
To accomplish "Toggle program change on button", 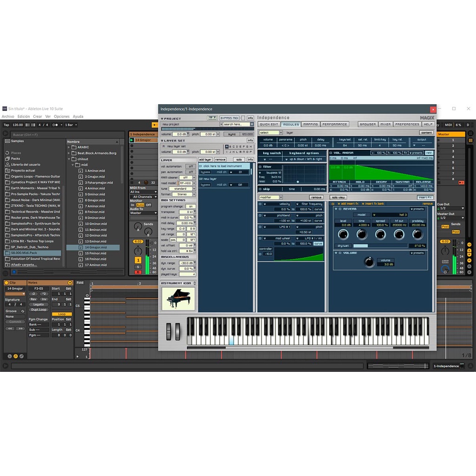I will click(x=191, y=206).
